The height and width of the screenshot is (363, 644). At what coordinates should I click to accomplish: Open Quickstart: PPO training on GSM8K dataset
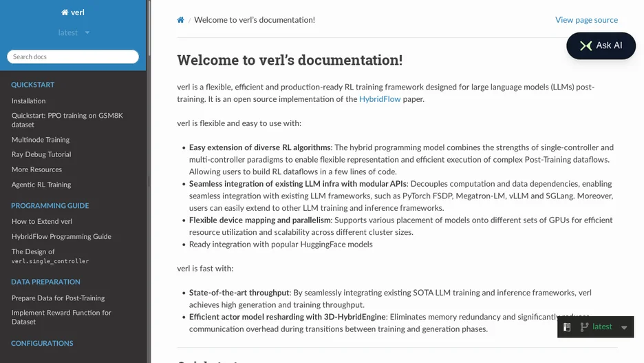click(x=67, y=120)
